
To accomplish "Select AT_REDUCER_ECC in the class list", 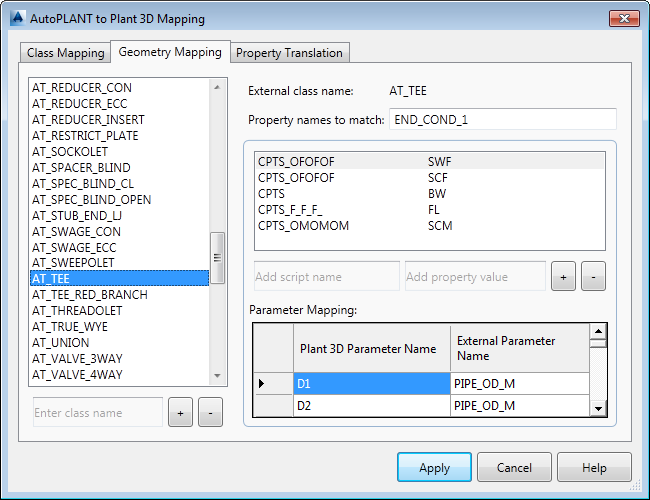I will pos(119,104).
